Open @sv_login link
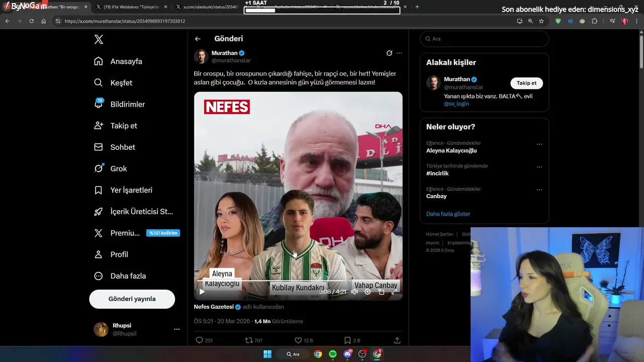 tap(456, 104)
